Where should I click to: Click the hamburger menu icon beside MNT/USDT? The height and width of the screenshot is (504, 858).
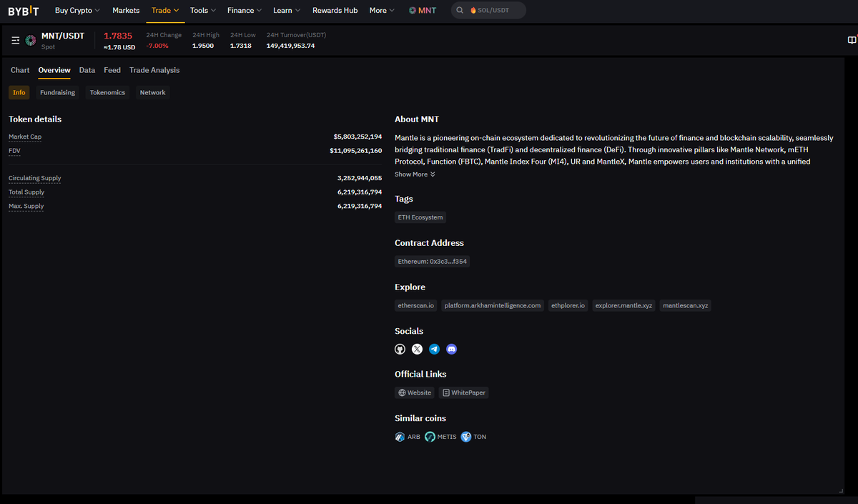click(x=16, y=41)
